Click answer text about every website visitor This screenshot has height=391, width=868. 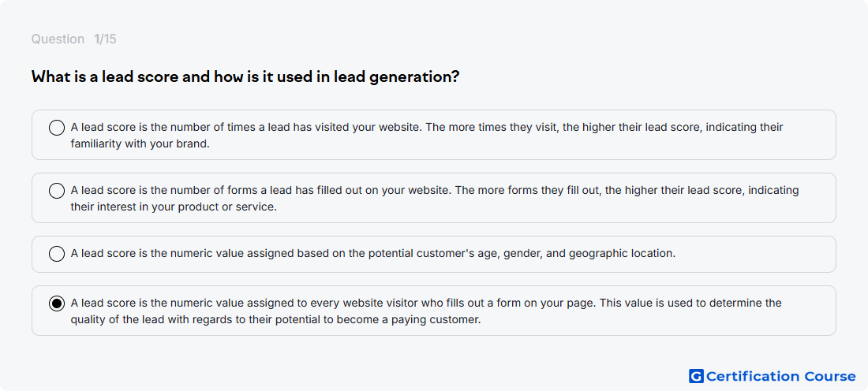point(425,311)
